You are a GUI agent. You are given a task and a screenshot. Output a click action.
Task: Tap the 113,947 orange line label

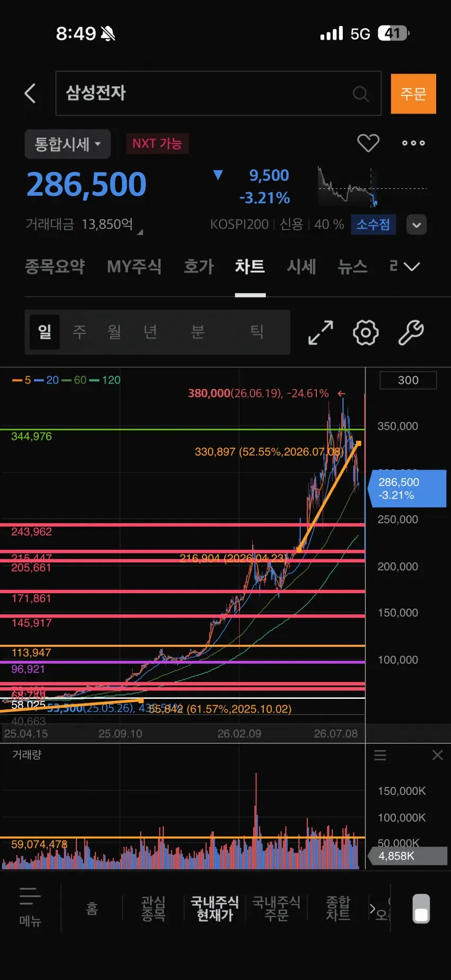[x=31, y=653]
